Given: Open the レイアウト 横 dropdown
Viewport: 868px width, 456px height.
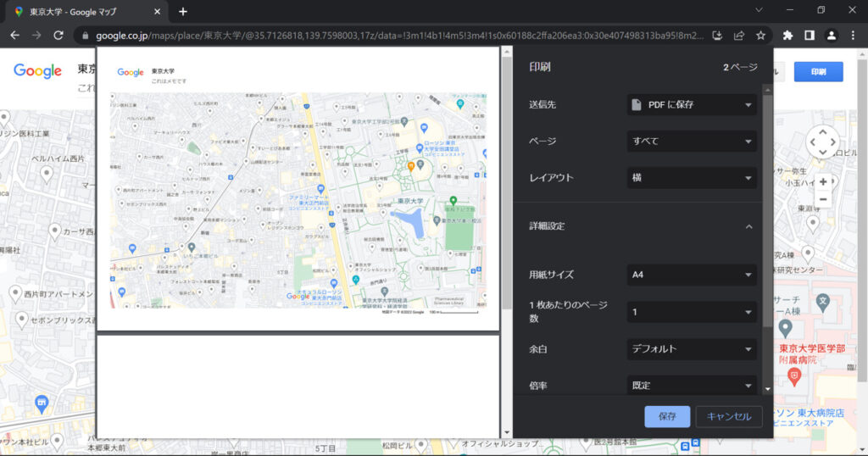Looking at the screenshot, I should click(692, 178).
